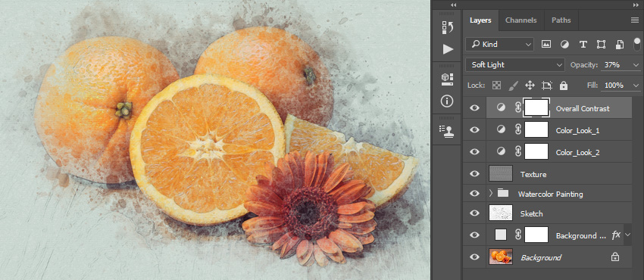Hide the Overall Contrast layer
644x280 pixels.
pyautogui.click(x=474, y=107)
